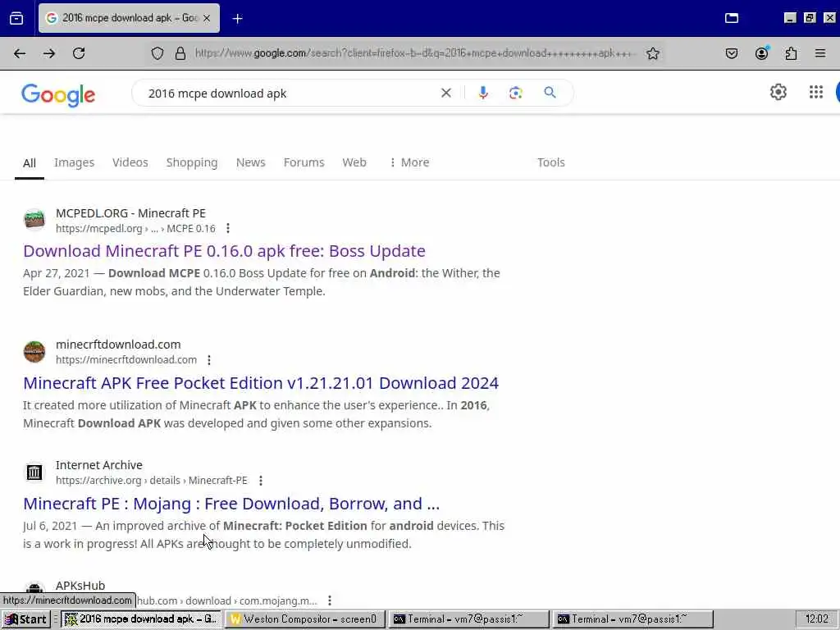Open Firefox hamburger menu
This screenshot has width=840, height=630.
820,53
